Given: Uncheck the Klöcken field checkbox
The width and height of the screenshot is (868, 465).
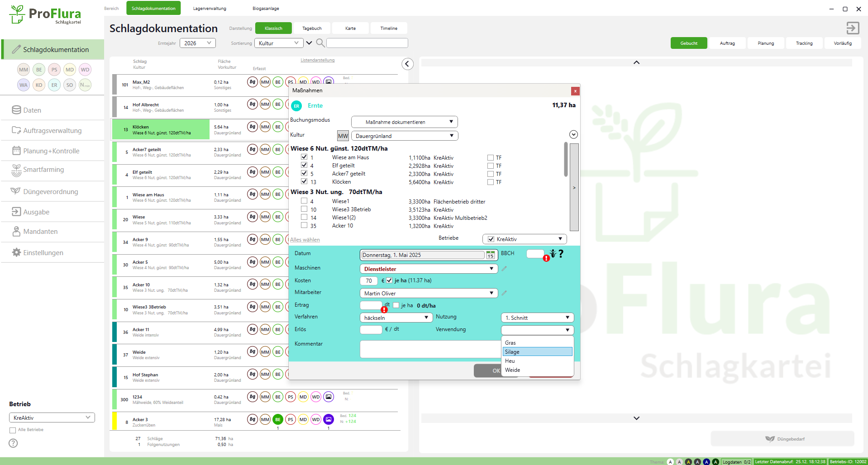Looking at the screenshot, I should pyautogui.click(x=304, y=181).
